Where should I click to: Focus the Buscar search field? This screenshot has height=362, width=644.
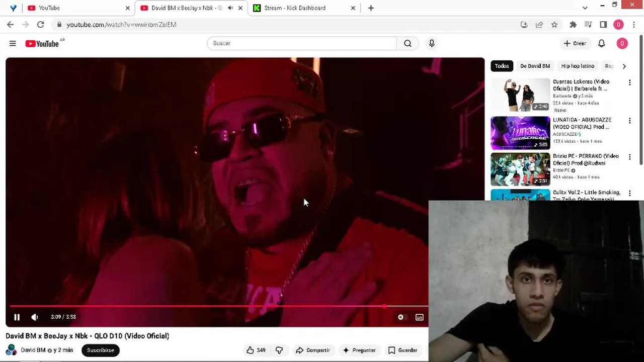coord(302,43)
